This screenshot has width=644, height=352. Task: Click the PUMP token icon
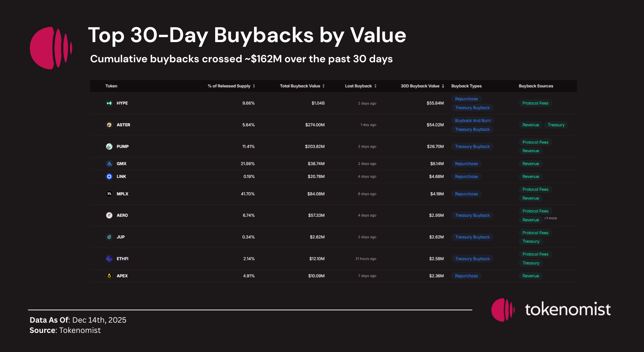point(109,146)
